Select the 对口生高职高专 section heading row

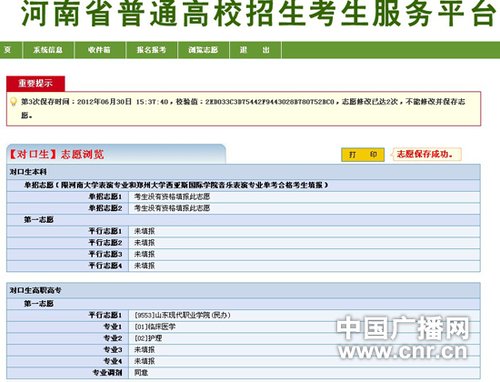click(243, 290)
